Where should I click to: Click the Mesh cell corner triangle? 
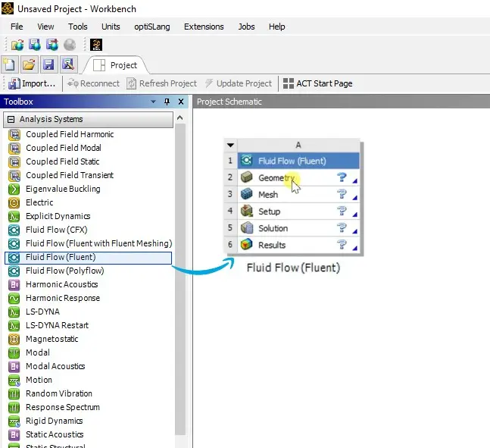354,198
